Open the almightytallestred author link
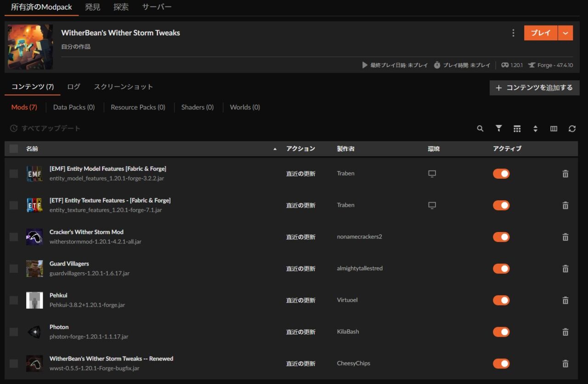 click(x=360, y=269)
